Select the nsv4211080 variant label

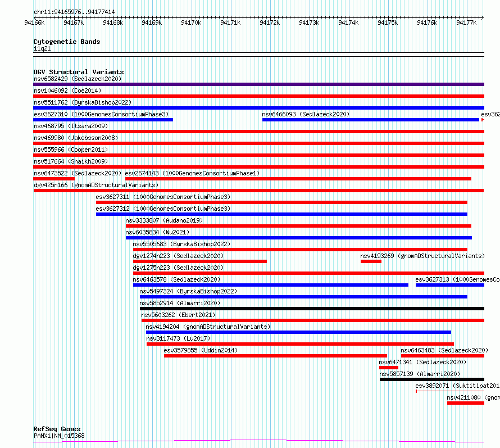[x=473, y=397]
